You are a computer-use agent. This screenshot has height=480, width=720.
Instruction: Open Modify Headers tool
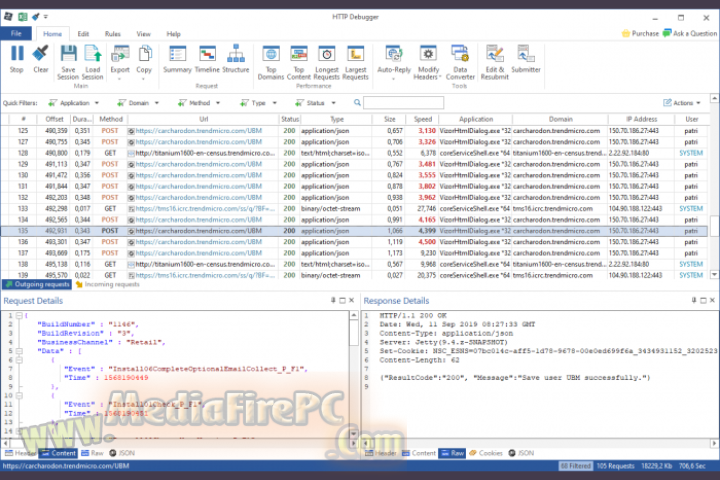tap(428, 62)
